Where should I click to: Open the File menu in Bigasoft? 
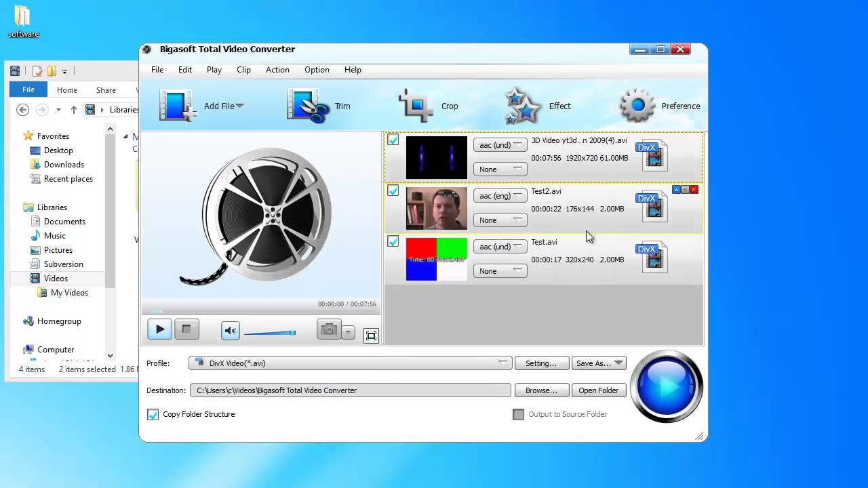(157, 70)
